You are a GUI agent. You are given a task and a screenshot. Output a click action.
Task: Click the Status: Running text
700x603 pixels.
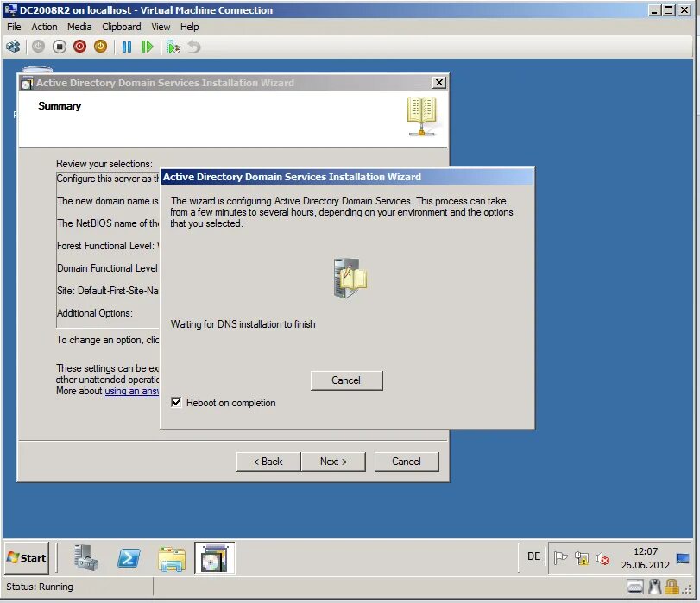tap(40, 587)
